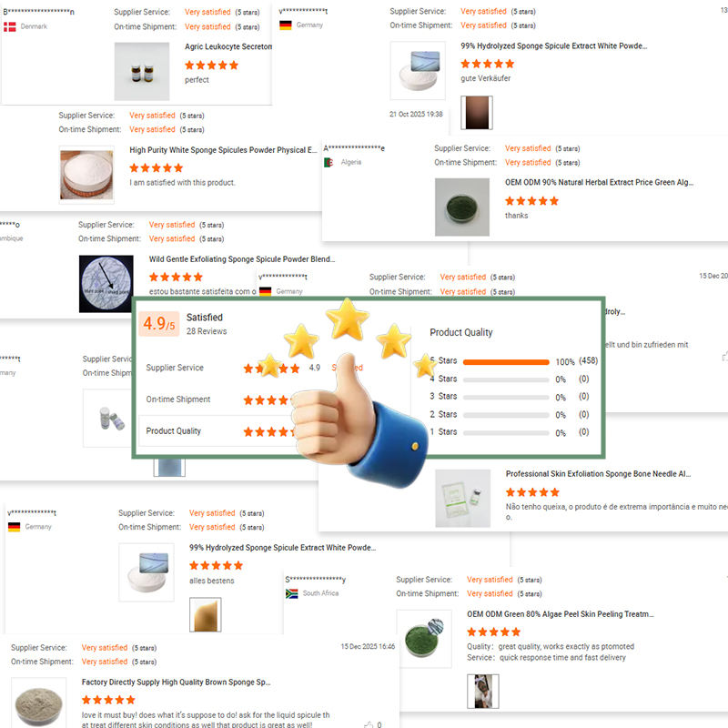Open Professional Skin Exfoliation Sponge Bone Needle link
Viewport: 728px width, 728px height.
[598, 473]
